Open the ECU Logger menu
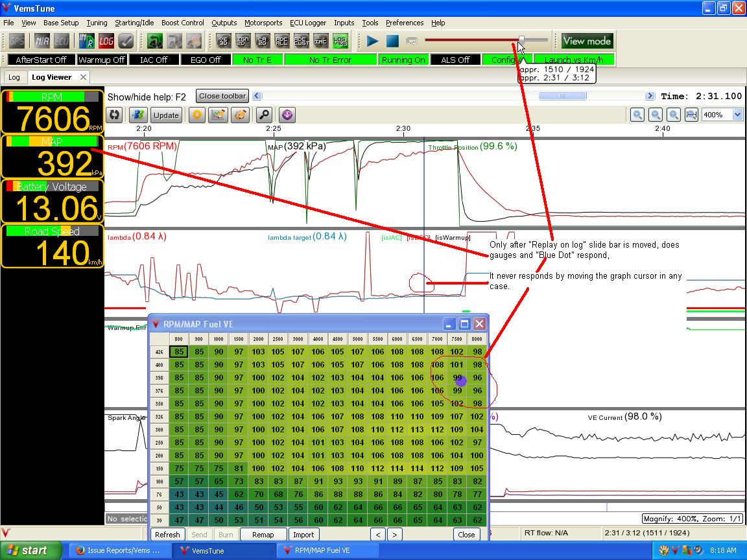The height and width of the screenshot is (560, 747). point(308,23)
